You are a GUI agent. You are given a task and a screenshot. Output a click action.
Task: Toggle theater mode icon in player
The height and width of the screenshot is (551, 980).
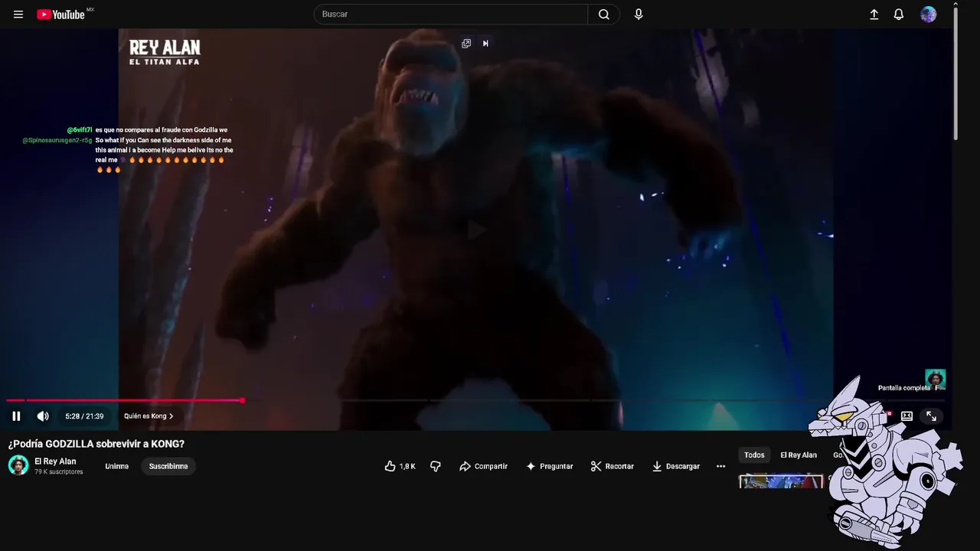click(x=906, y=416)
